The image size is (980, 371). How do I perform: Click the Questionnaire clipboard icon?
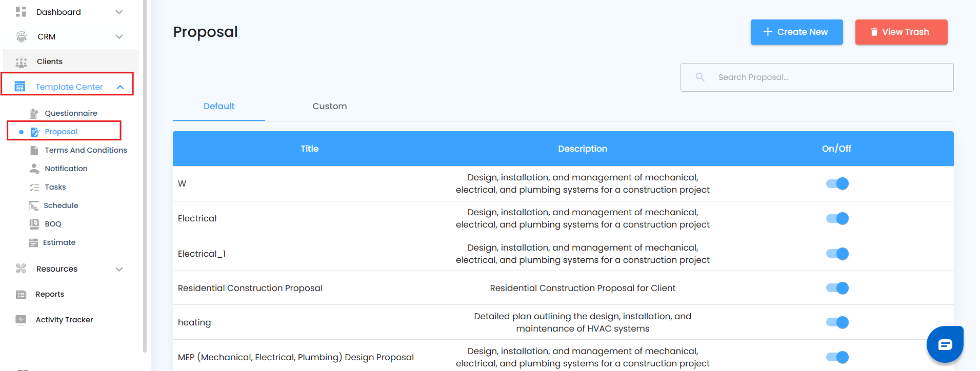(x=34, y=113)
